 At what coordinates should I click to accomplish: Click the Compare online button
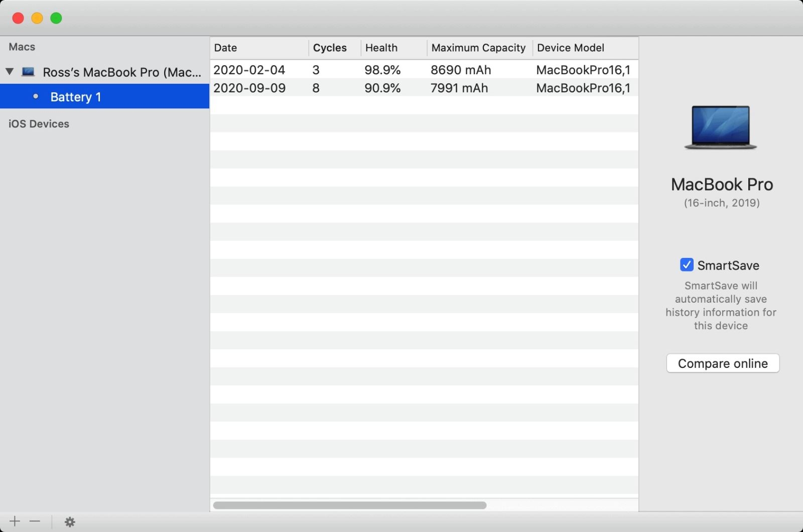pyautogui.click(x=723, y=363)
